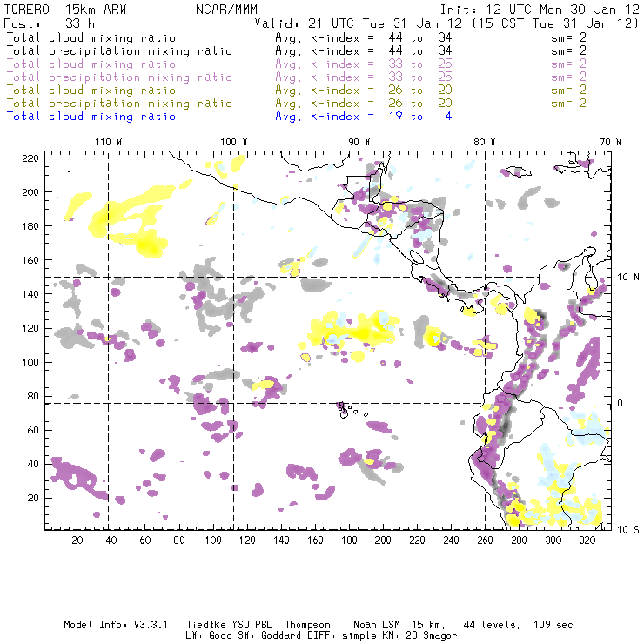
Task: Click vertical axis tick label "100"
Action: pyautogui.click(x=30, y=362)
